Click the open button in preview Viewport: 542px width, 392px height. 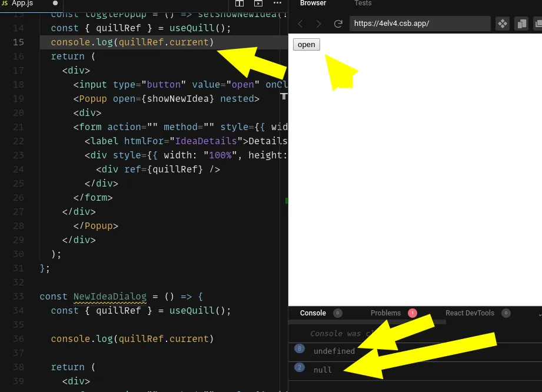coord(306,45)
